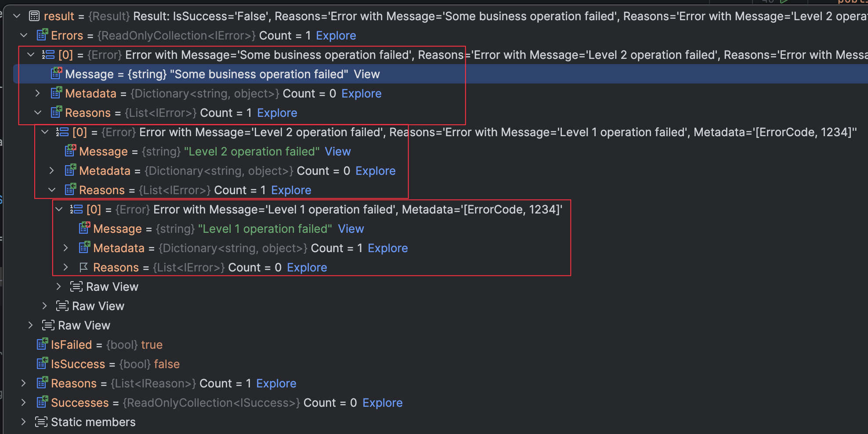Click the IsFailed property icon
The image size is (868, 434).
pyautogui.click(x=42, y=344)
